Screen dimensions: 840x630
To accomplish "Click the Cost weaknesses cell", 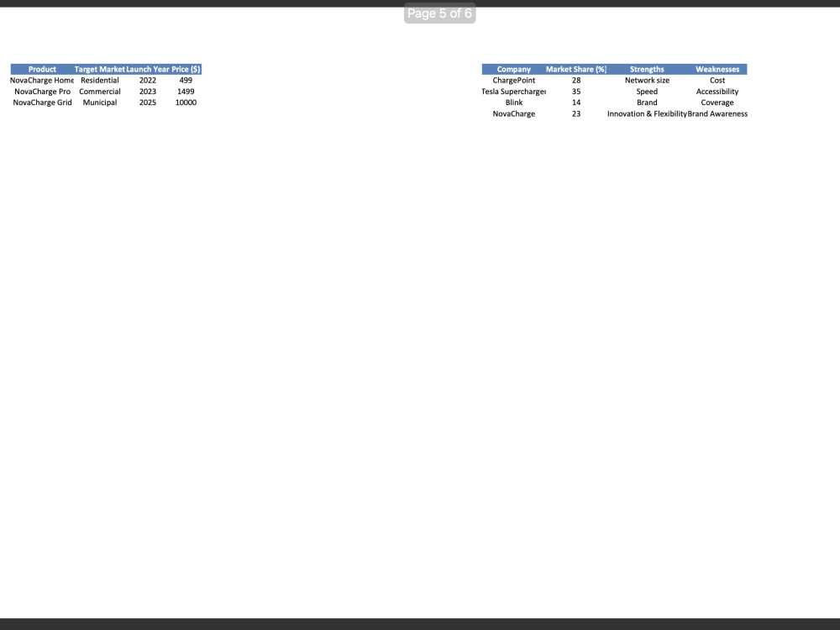I will 717,81.
